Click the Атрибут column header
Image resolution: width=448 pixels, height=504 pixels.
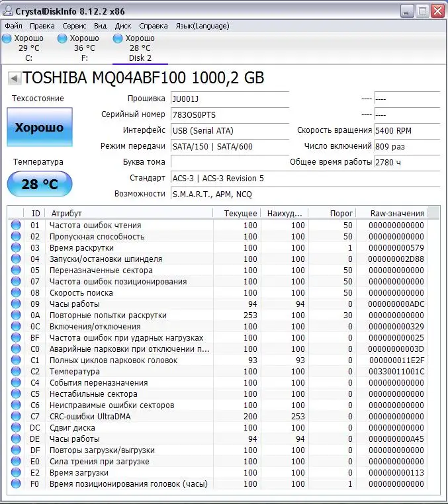tap(129, 214)
